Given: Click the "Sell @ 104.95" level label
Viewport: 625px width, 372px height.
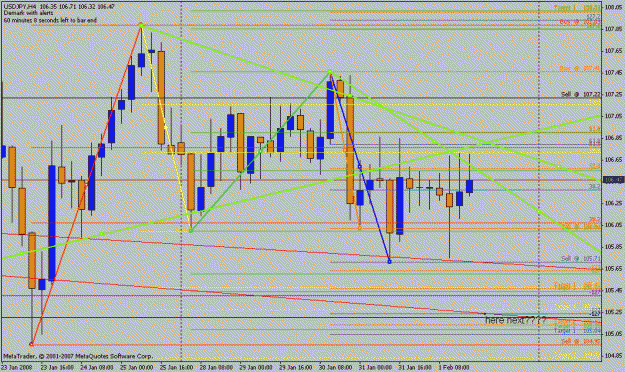Looking at the screenshot, I should click(x=580, y=342).
